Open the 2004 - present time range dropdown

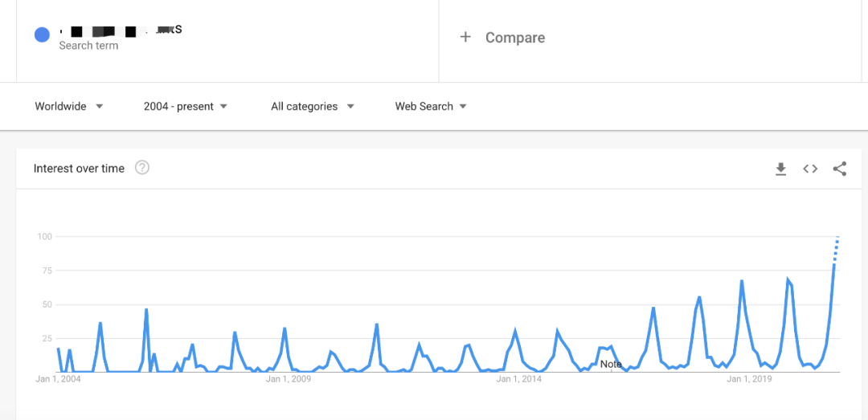[x=185, y=106]
